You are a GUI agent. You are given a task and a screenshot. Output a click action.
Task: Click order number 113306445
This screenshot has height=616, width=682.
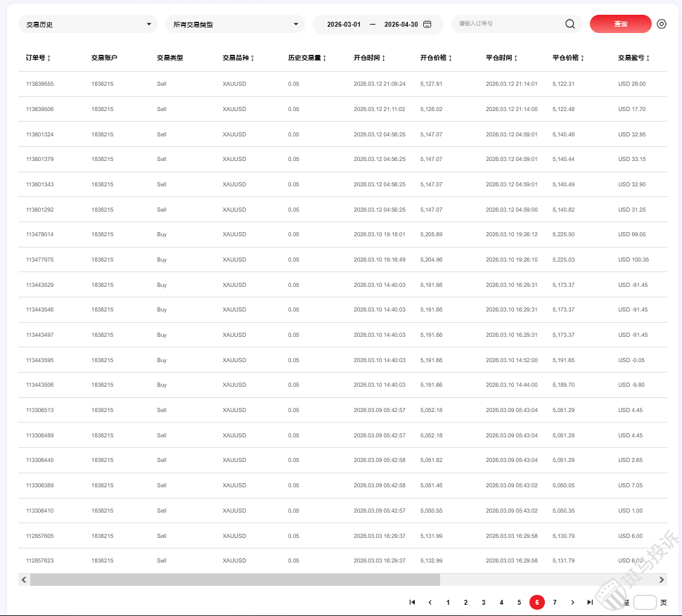tap(39, 461)
